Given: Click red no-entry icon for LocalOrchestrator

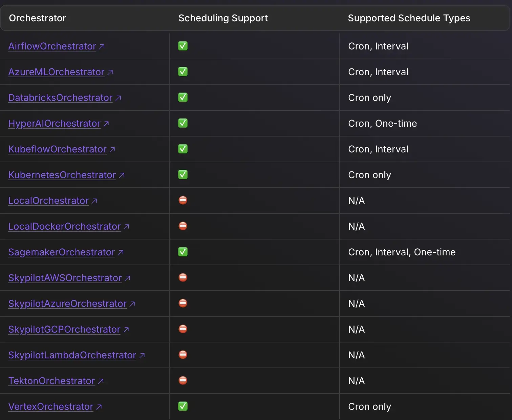Looking at the screenshot, I should [x=183, y=201].
